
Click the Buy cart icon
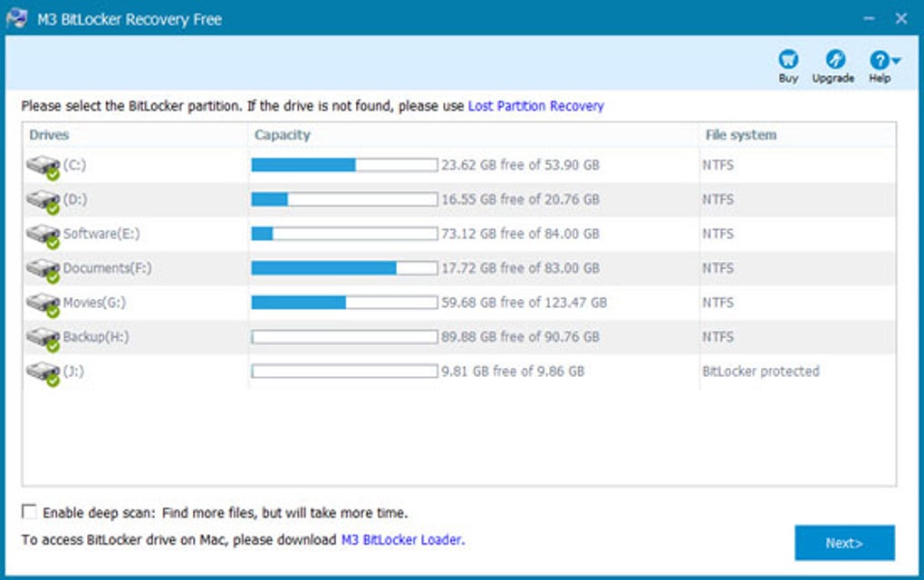pos(788,60)
